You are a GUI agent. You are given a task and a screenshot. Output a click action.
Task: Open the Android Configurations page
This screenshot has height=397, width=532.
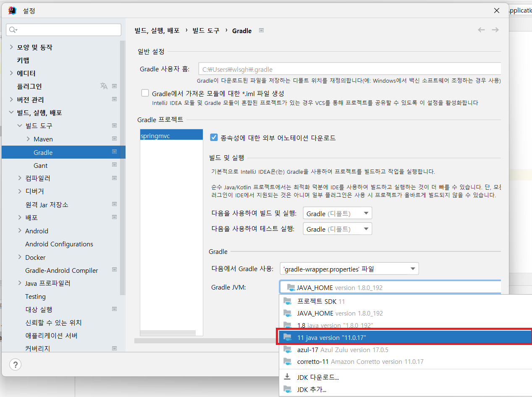pos(59,244)
